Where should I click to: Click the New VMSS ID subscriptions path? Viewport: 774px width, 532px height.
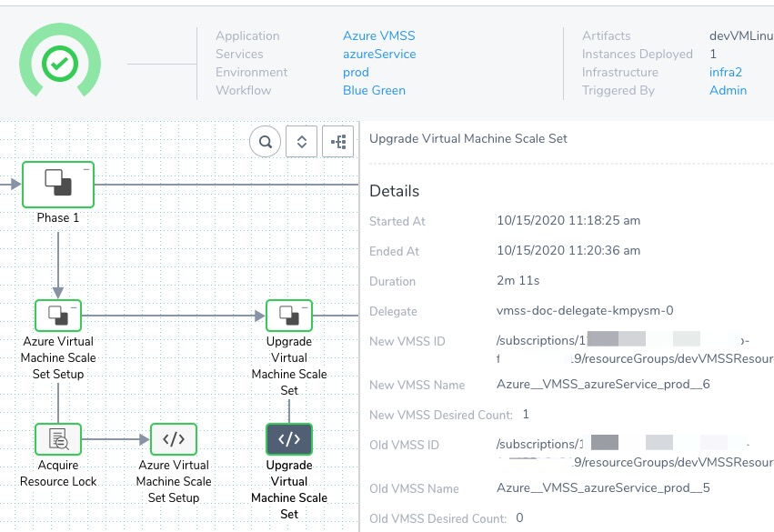[635, 349]
